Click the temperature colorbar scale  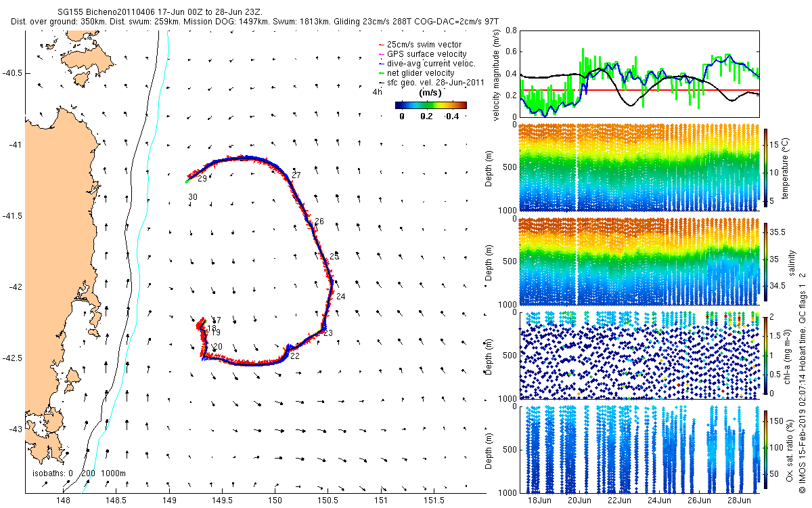(x=766, y=169)
